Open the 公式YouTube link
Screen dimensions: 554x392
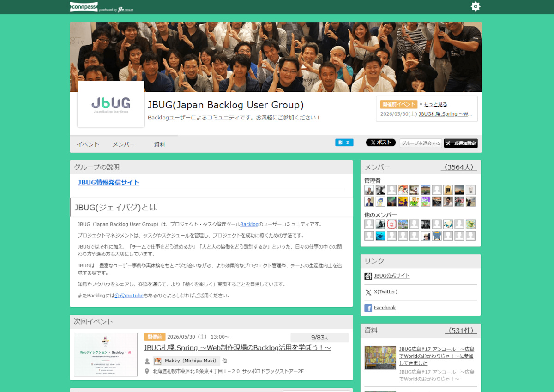pyautogui.click(x=129, y=295)
